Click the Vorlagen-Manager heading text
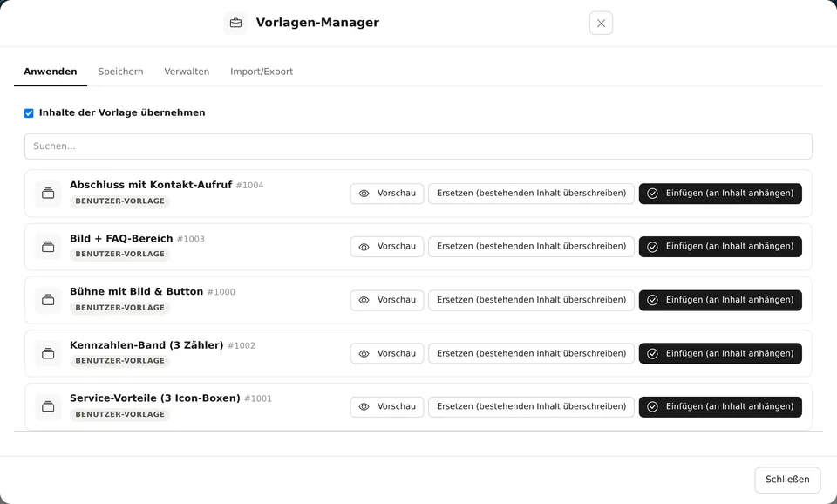 pyautogui.click(x=317, y=23)
